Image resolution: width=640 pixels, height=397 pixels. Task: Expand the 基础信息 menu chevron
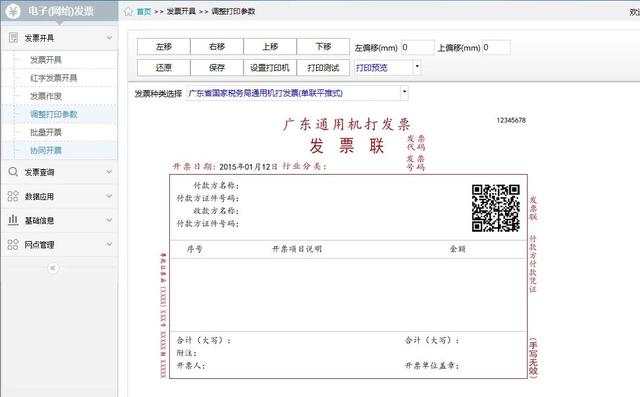coord(109,220)
